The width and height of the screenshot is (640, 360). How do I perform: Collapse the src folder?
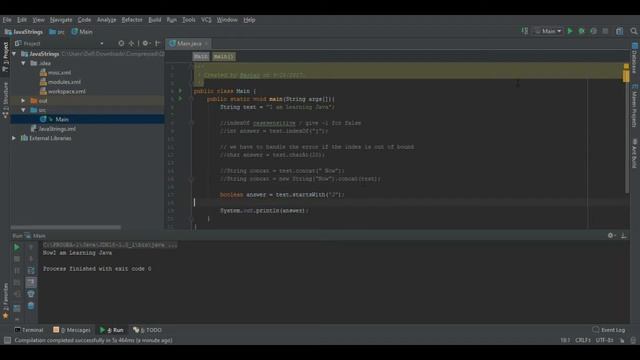[x=23, y=110]
